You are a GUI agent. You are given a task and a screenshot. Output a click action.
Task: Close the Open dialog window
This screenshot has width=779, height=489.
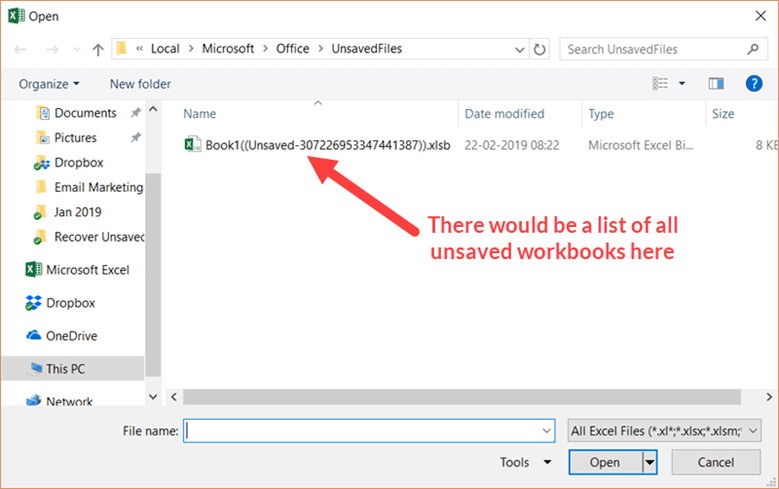pos(761,16)
